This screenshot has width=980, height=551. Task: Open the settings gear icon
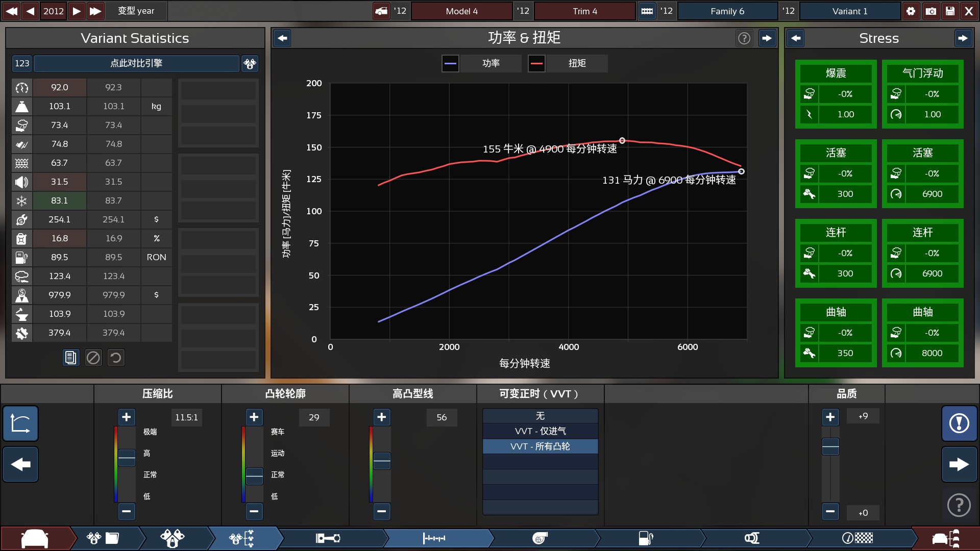[911, 11]
